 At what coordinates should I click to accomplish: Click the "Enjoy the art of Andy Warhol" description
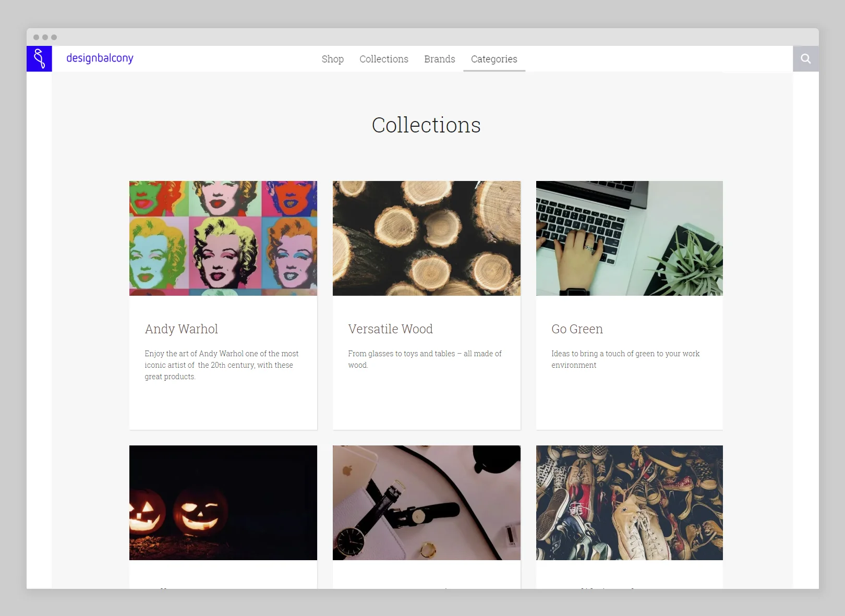point(222,365)
